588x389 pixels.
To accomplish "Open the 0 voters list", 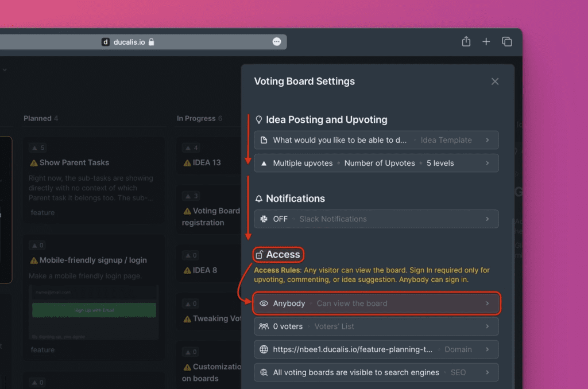I will click(x=376, y=326).
